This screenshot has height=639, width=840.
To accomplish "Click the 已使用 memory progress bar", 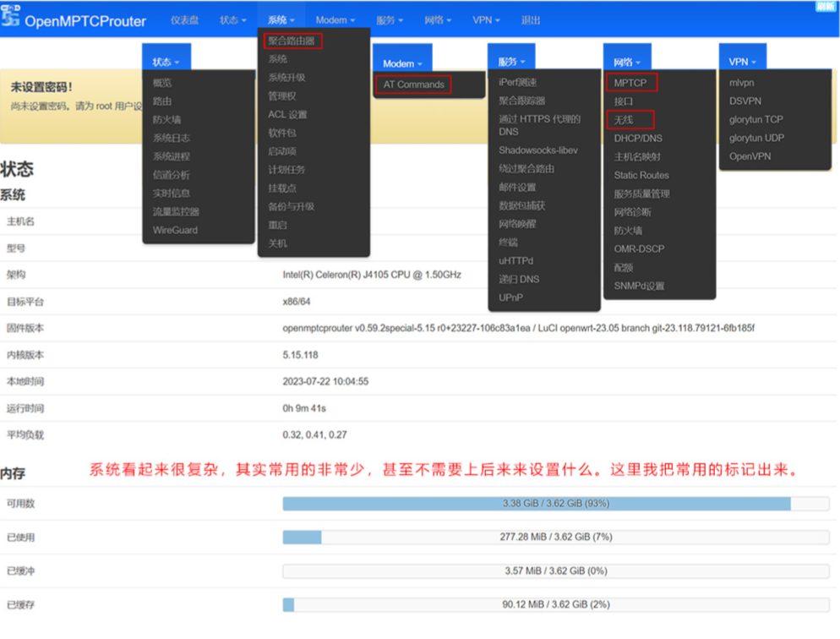I will click(x=556, y=538).
